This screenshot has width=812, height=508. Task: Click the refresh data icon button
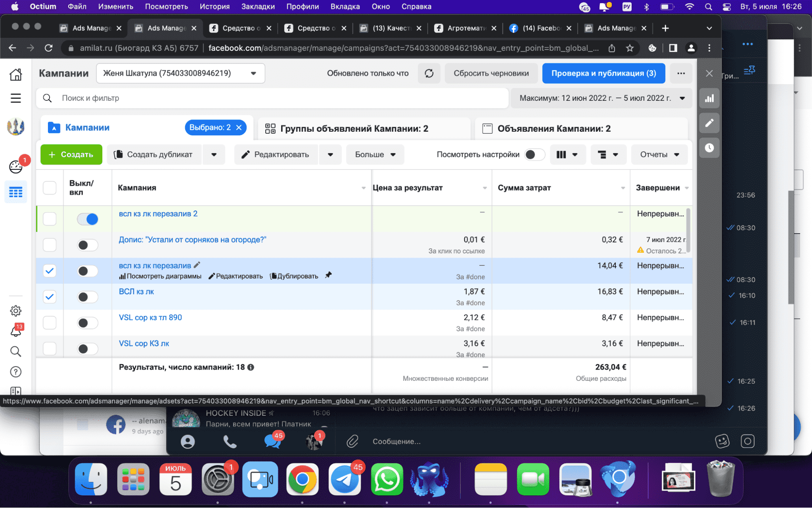(429, 73)
